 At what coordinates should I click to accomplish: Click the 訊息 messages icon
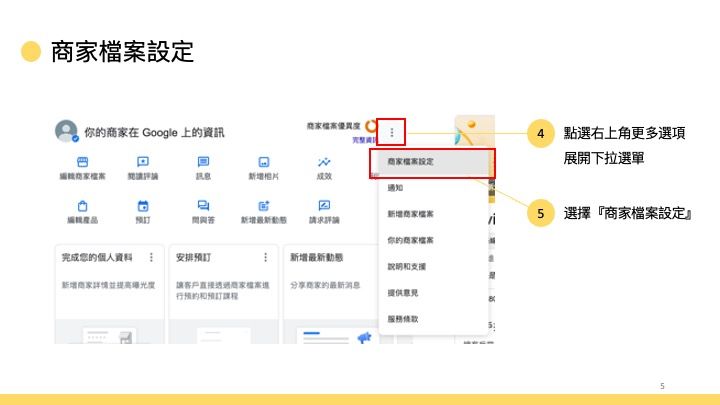[203, 162]
